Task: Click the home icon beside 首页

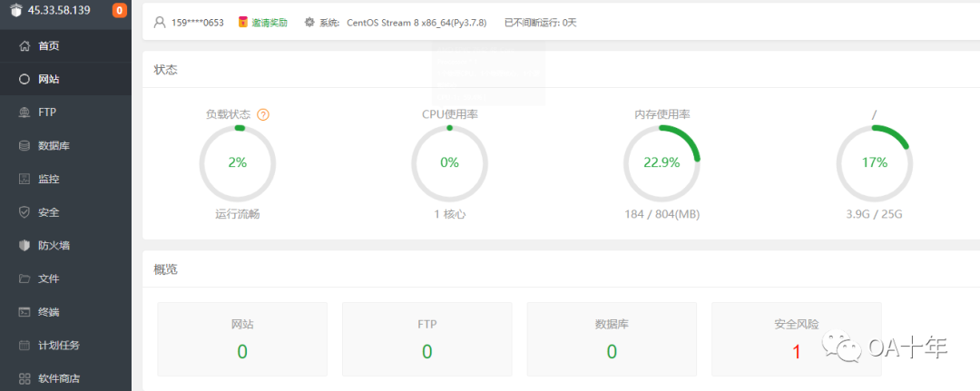Action: click(x=24, y=45)
